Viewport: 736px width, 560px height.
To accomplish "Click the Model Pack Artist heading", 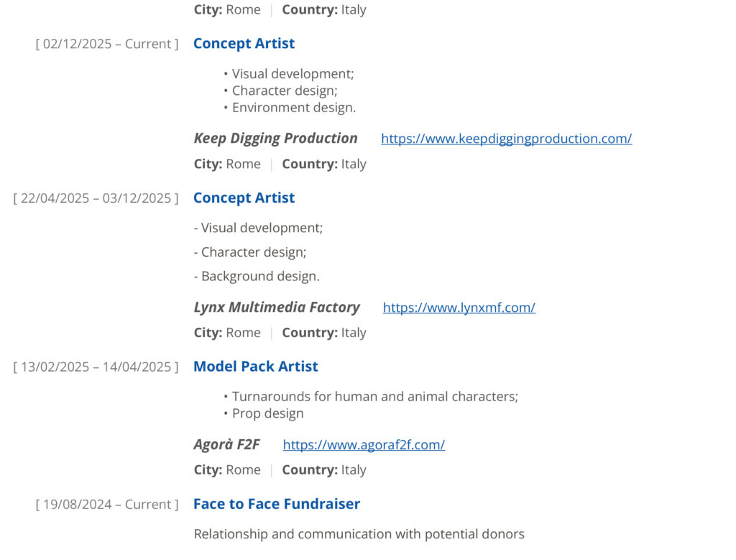I will tap(255, 367).
